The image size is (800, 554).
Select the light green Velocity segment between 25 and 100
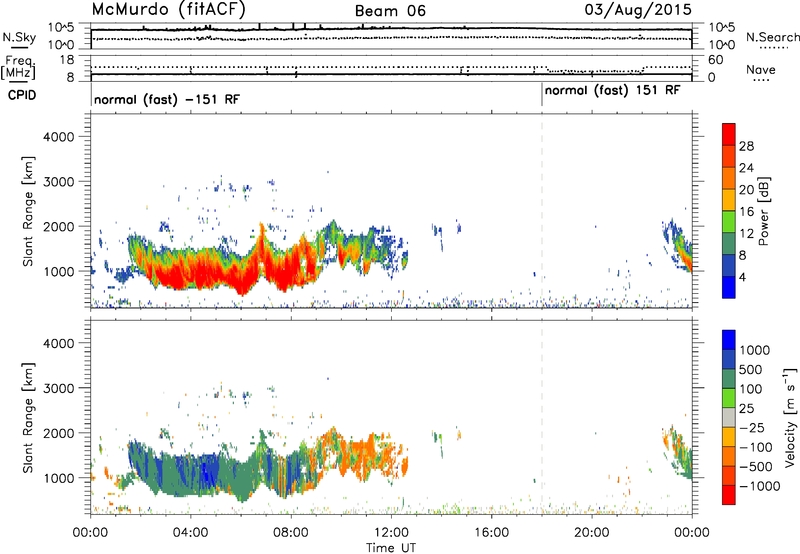coord(729,398)
